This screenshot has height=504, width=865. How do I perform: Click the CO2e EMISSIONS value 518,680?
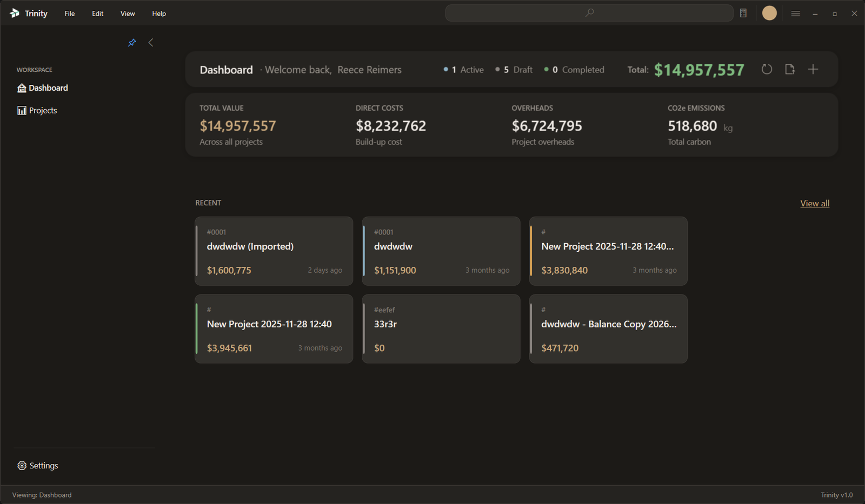(x=693, y=126)
